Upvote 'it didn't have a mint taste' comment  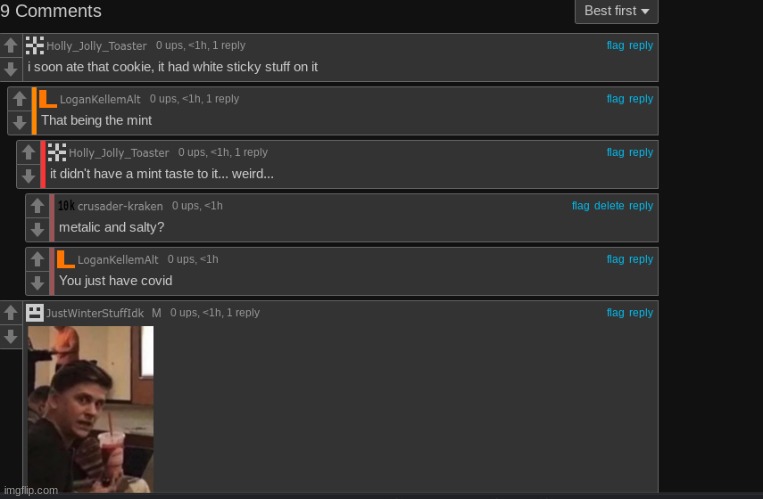(x=28, y=152)
